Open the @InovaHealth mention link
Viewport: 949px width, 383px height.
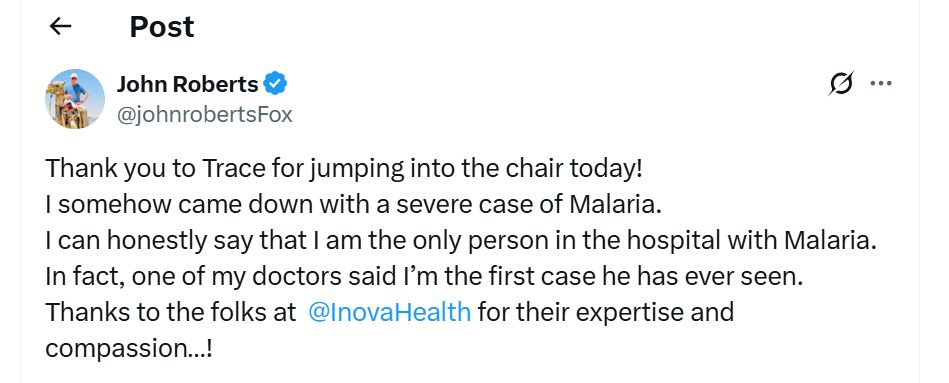point(389,312)
